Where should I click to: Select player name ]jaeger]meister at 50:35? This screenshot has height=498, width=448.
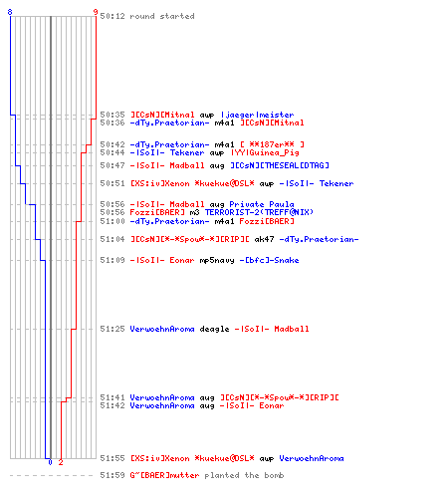[257, 115]
